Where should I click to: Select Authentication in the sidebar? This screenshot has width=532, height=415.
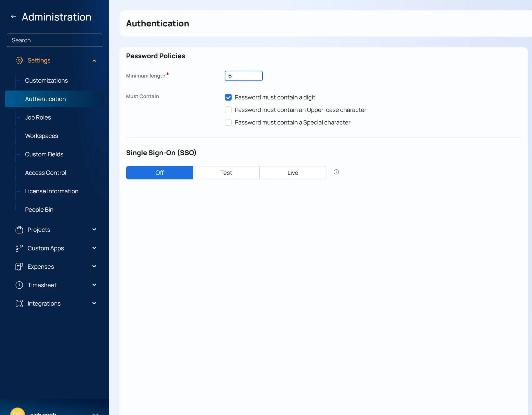coord(55,99)
